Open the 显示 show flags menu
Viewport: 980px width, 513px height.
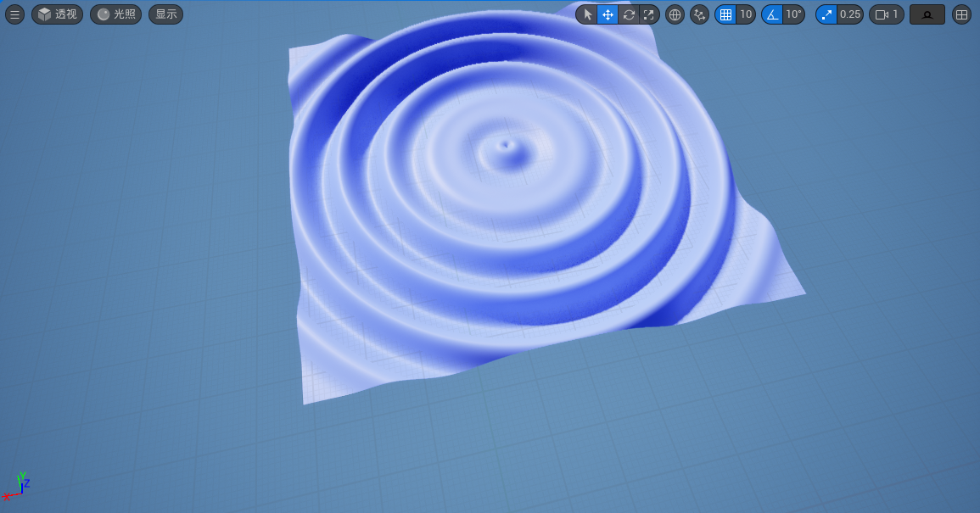[x=165, y=14]
